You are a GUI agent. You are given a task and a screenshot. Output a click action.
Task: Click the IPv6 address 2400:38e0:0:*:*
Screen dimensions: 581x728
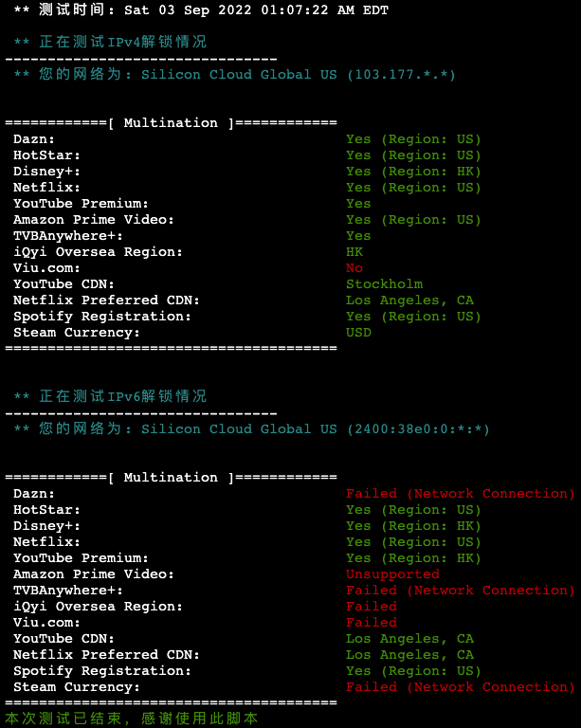[418, 429]
